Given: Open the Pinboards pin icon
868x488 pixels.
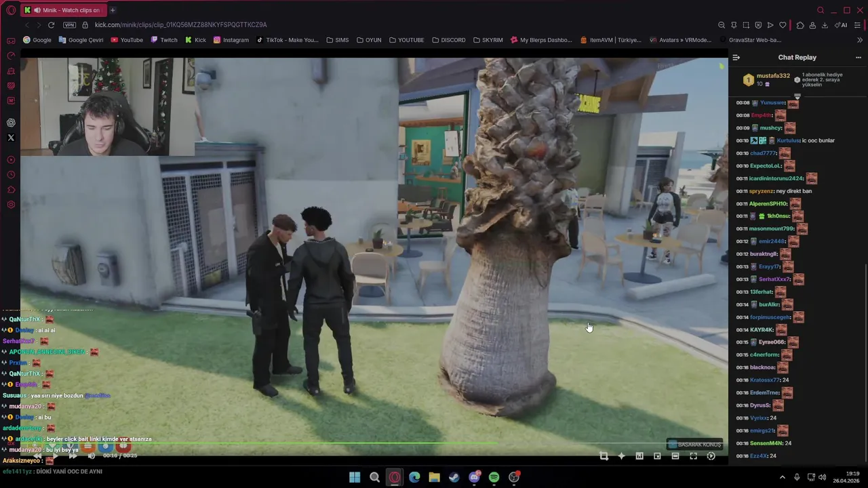Looking at the screenshot, I should [x=734, y=25].
